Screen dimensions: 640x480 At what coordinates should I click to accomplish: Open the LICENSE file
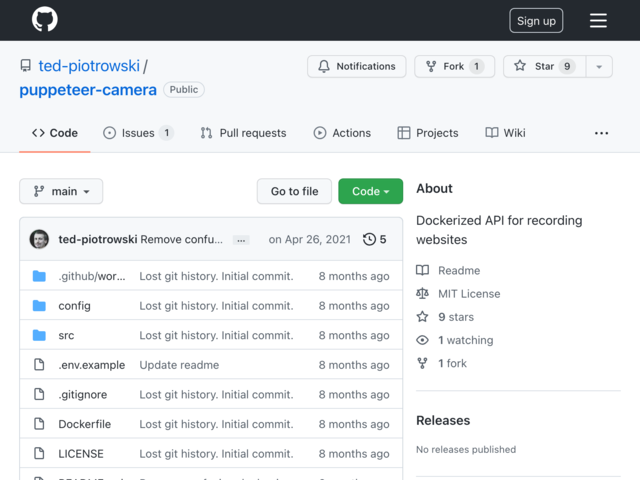[81, 454]
